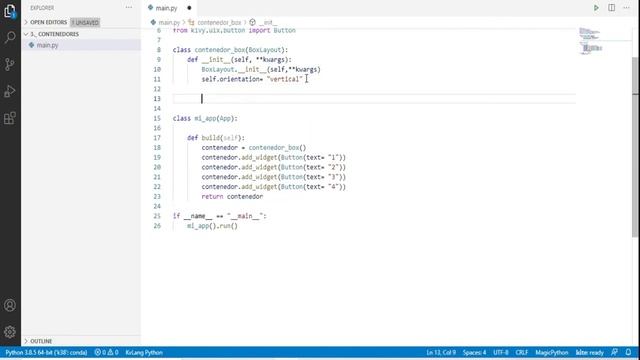This screenshot has width=640, height=360.
Task: Click the if __name__ == "__main__" line
Action: 219,216
